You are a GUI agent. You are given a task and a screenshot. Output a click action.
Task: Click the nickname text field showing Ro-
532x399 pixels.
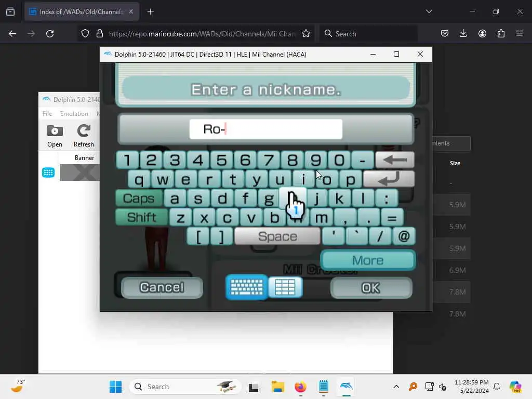click(265, 129)
